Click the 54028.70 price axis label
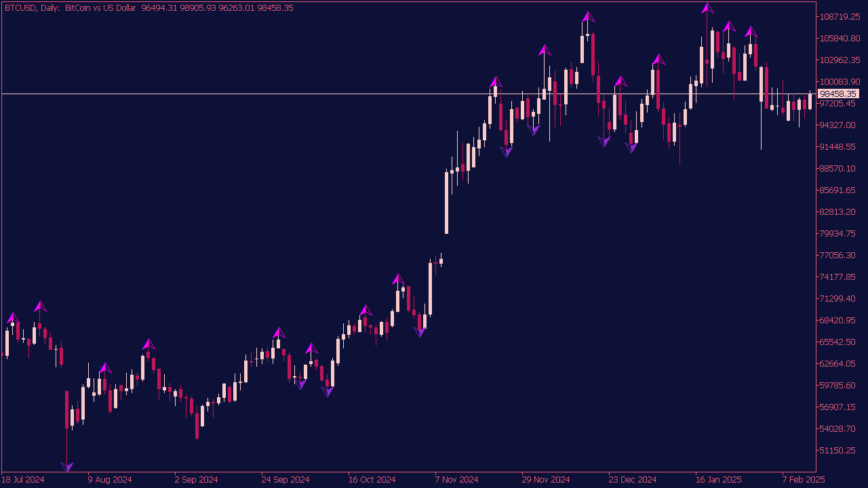 coord(839,428)
